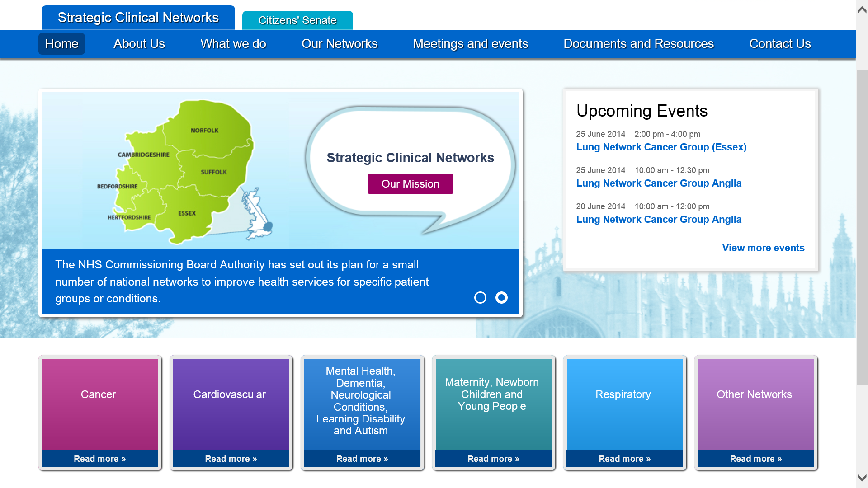Open the Cancer network tile
868x488 pixels.
99,404
